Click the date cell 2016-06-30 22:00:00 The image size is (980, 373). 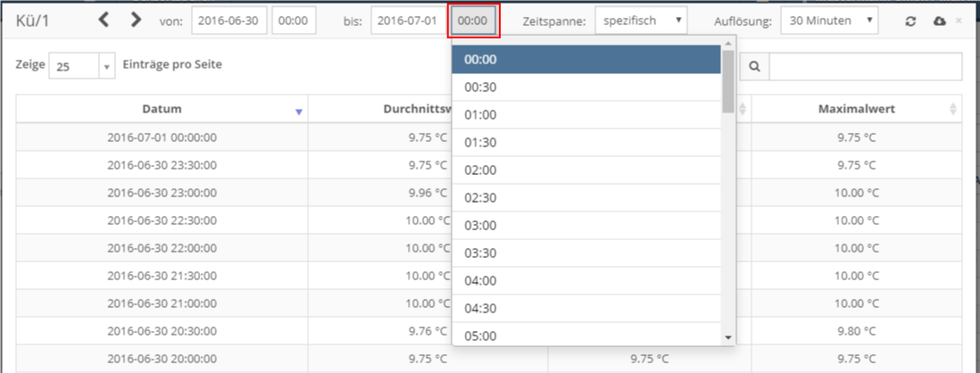(162, 247)
